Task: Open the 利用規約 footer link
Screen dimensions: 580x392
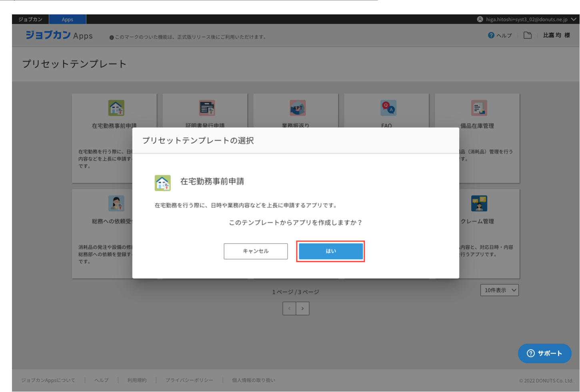Action: click(x=137, y=380)
